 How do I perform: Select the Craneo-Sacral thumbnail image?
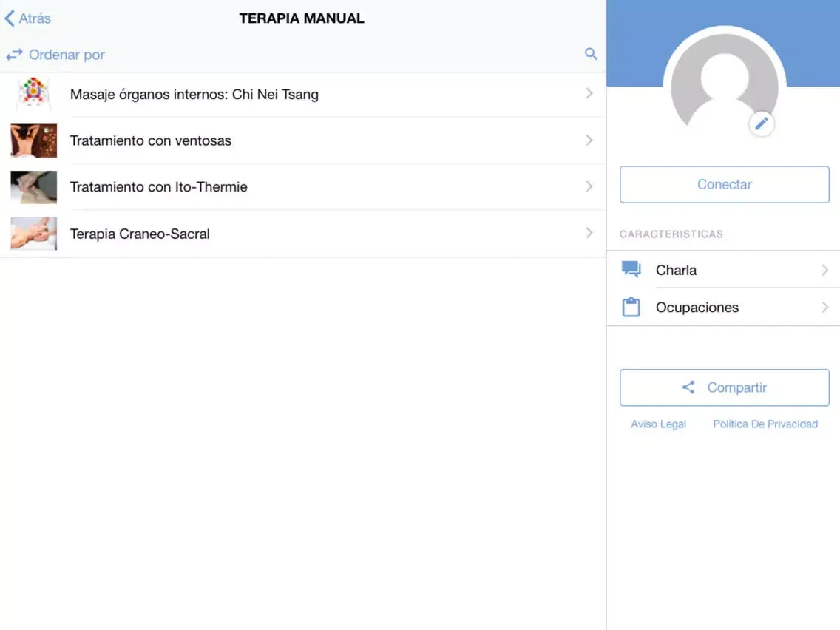[34, 234]
